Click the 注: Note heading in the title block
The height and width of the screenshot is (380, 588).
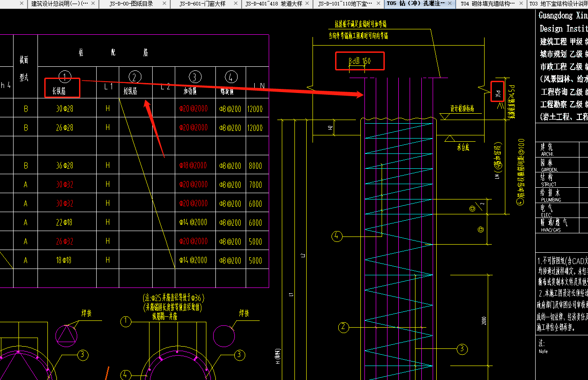coord(543,346)
